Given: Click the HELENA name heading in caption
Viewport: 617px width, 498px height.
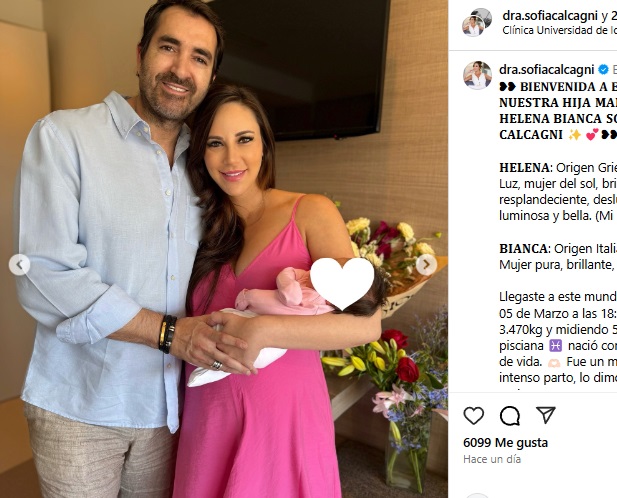Looking at the screenshot, I should 525,168.
